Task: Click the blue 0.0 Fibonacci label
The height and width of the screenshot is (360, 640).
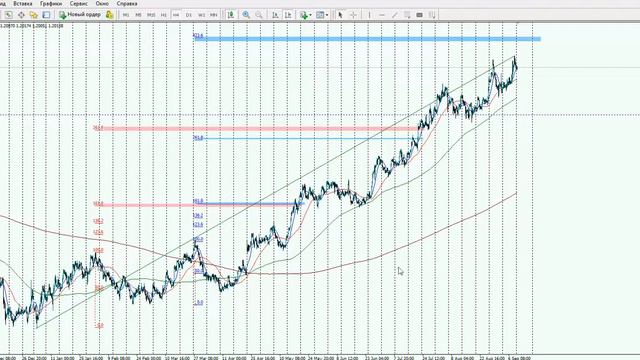Action: pos(199,303)
